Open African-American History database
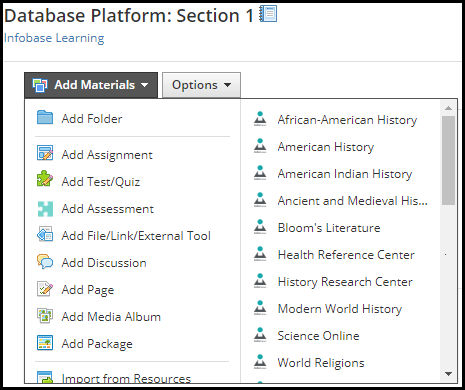This screenshot has width=465, height=390. [x=347, y=120]
